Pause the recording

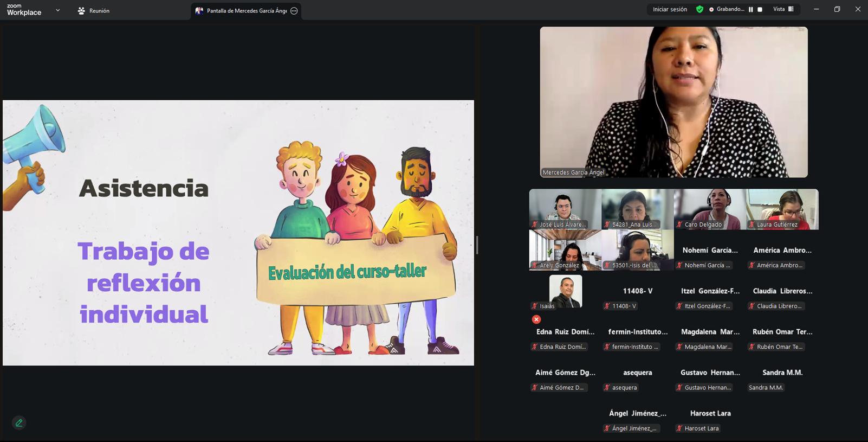click(x=751, y=9)
